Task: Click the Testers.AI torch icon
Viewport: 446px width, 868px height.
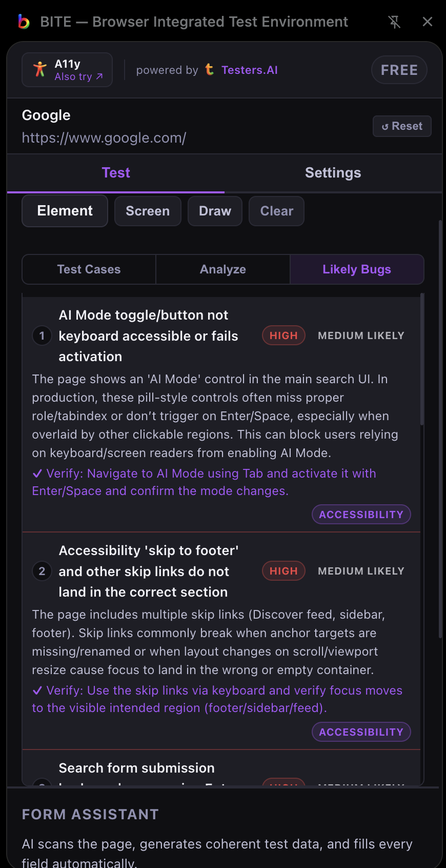Action: click(209, 70)
